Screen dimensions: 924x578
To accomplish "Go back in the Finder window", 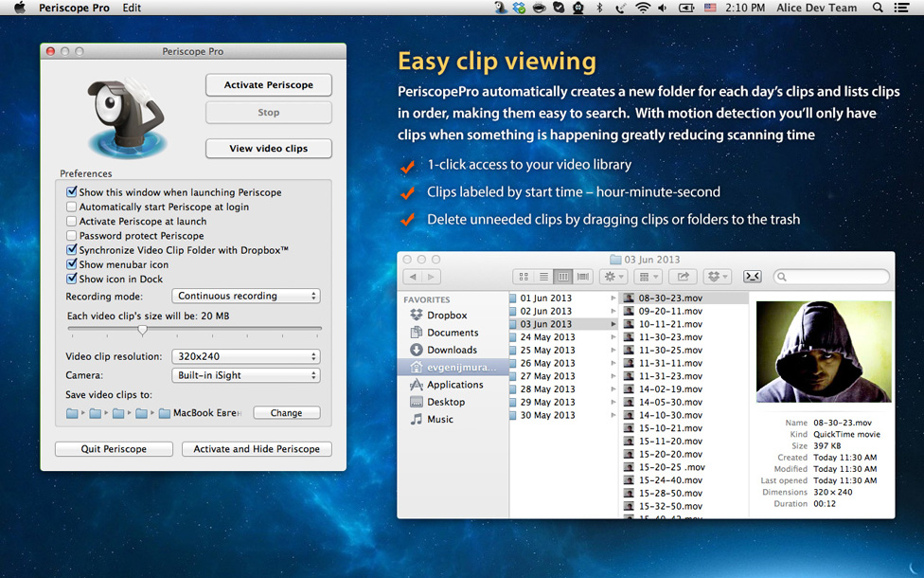I will point(413,277).
